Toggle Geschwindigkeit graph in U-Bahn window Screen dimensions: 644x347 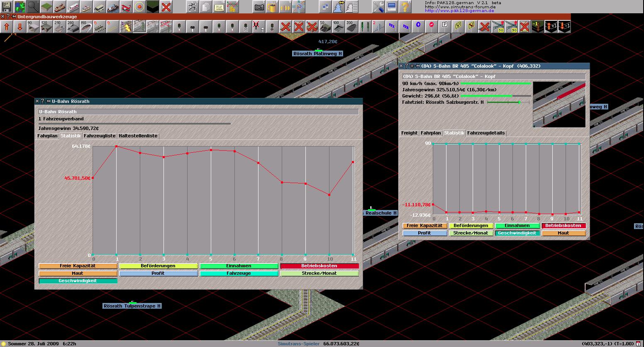[78, 281]
